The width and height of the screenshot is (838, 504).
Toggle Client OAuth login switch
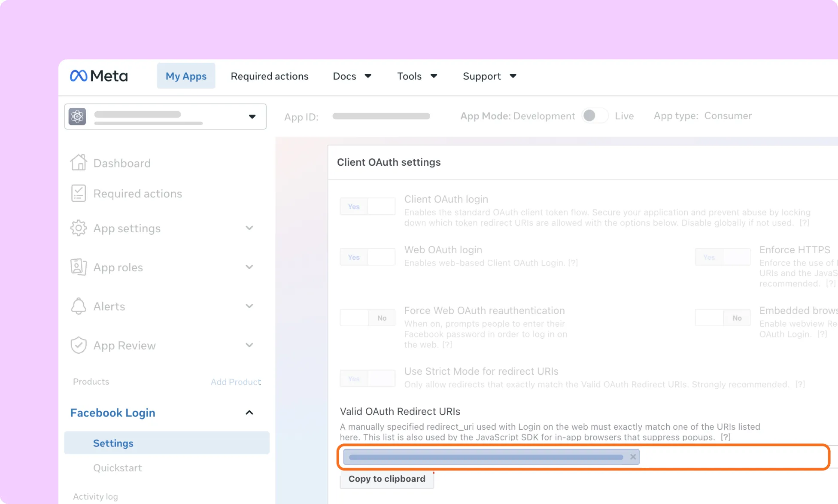[367, 206]
